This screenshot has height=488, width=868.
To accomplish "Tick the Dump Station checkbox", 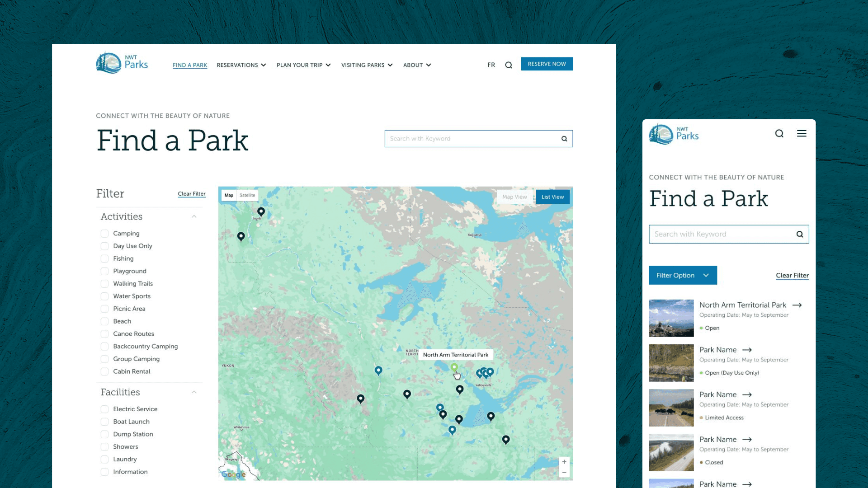I will (x=104, y=434).
